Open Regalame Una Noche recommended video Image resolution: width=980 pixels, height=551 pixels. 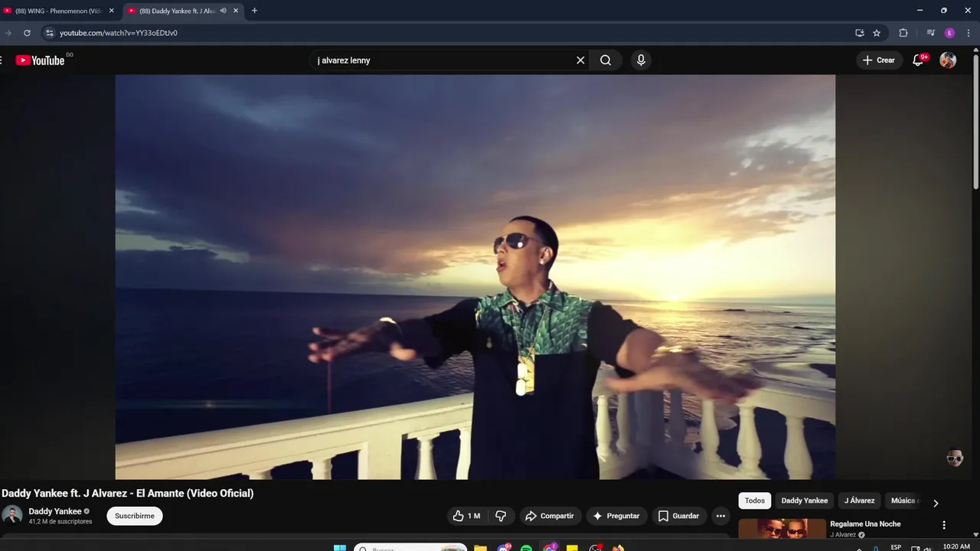coord(865,524)
